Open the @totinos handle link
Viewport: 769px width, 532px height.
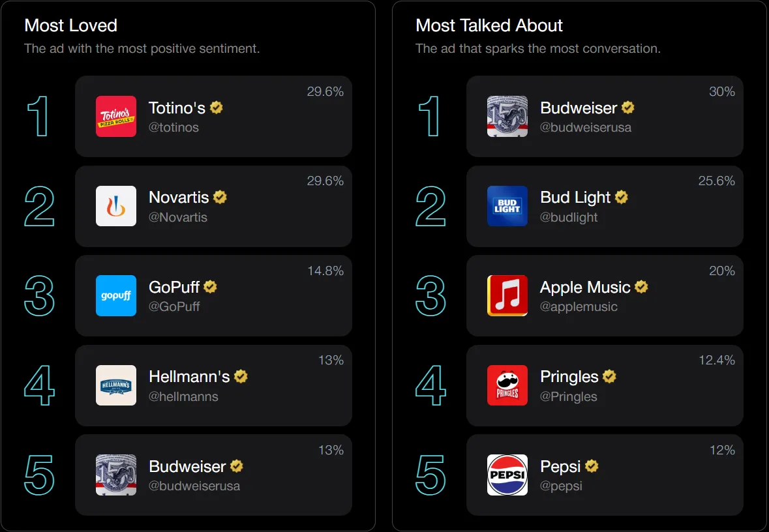point(173,128)
